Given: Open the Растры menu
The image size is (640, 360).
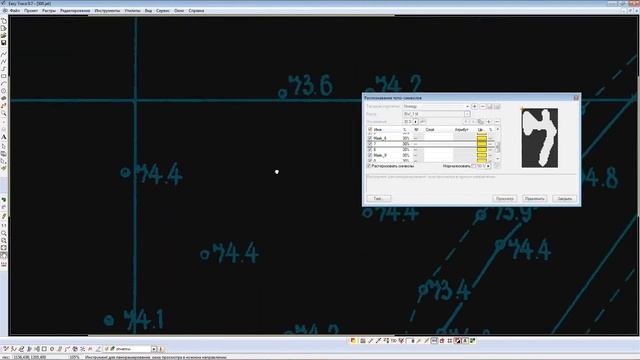Looking at the screenshot, I should pyautogui.click(x=49, y=11).
